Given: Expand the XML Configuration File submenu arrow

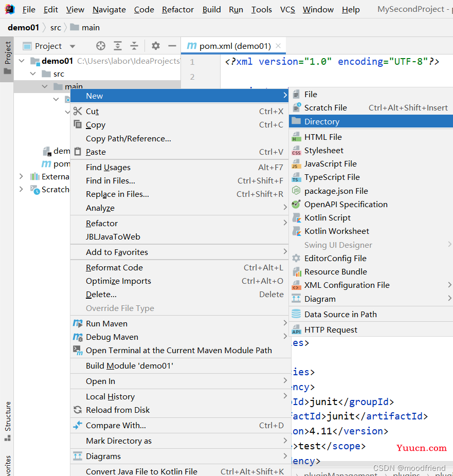Looking at the screenshot, I should pos(450,285).
